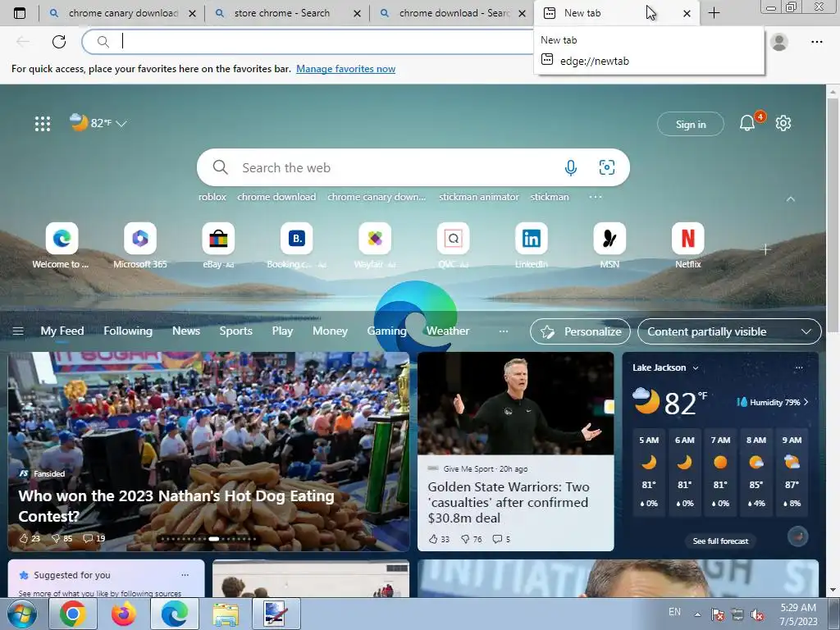This screenshot has width=840, height=630.
Task: Open page settings gear icon
Action: pyautogui.click(x=783, y=123)
